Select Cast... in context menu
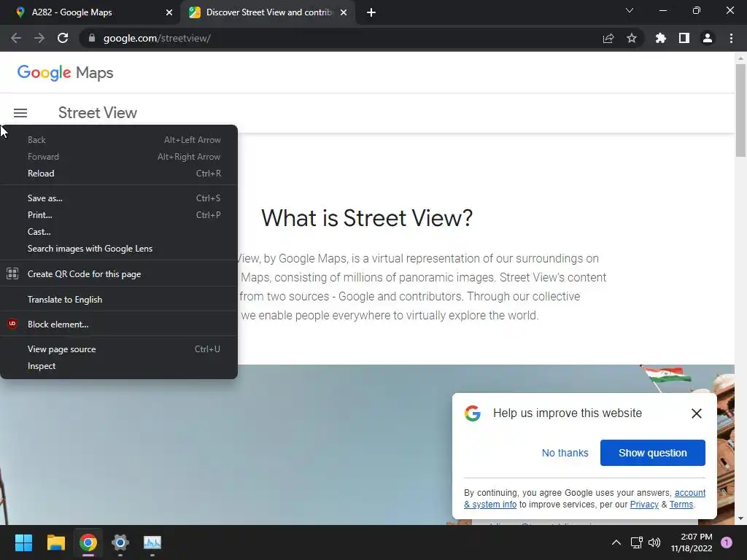 coord(119,231)
